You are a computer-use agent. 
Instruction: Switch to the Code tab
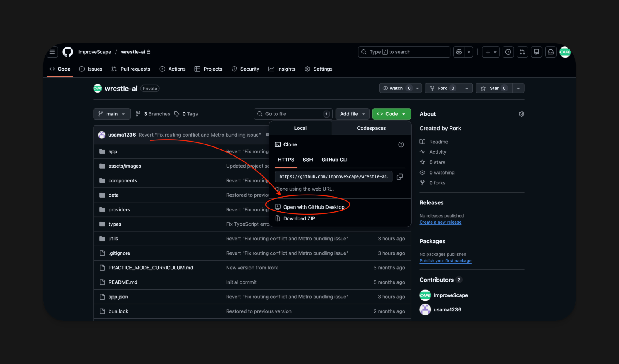60,69
